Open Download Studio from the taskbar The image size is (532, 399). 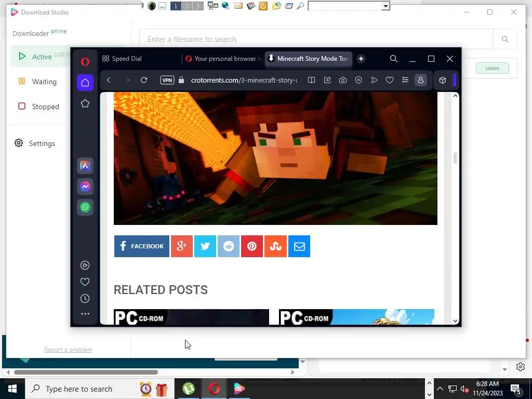pyautogui.click(x=239, y=389)
